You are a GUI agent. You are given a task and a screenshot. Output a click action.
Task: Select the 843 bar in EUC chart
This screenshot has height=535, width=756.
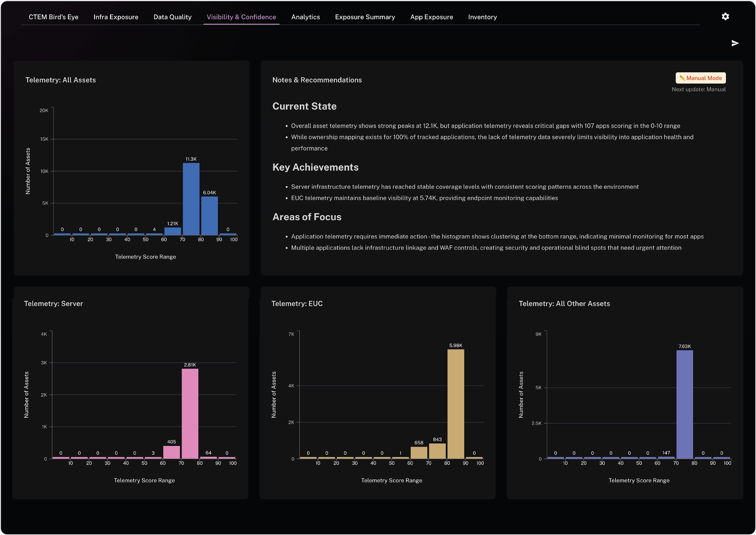click(437, 451)
